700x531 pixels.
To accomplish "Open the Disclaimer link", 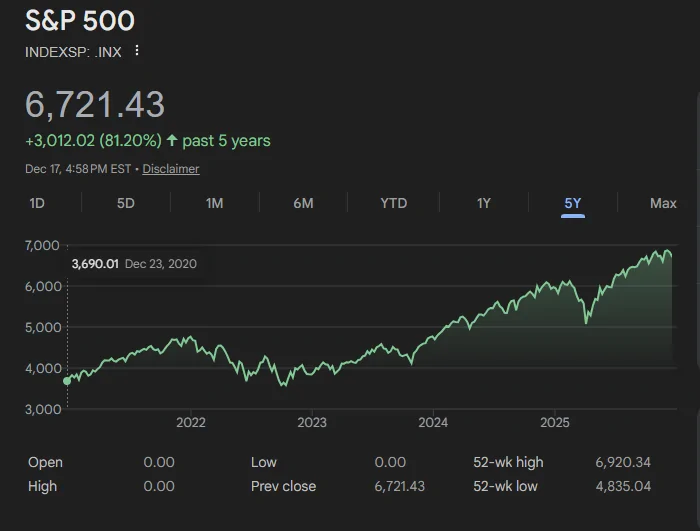I will click(170, 169).
